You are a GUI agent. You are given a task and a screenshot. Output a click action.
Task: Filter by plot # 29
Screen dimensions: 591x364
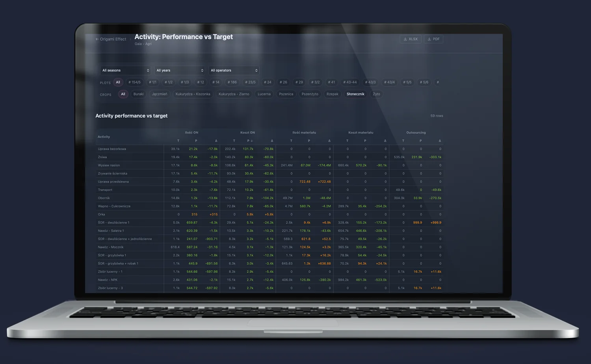[299, 82]
